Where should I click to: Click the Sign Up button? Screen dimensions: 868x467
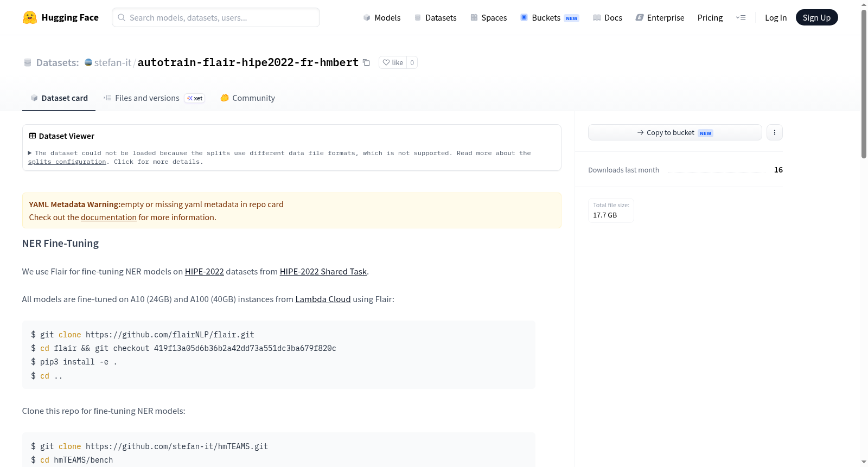click(x=816, y=18)
